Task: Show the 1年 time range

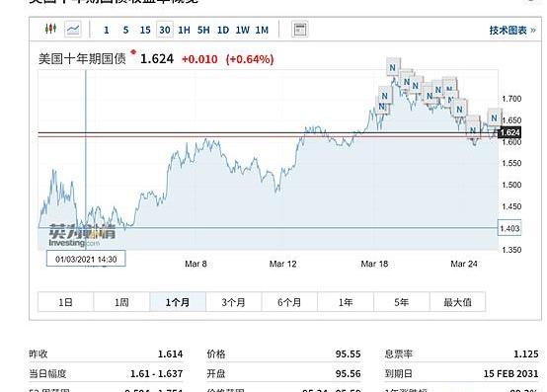Action: click(x=346, y=302)
